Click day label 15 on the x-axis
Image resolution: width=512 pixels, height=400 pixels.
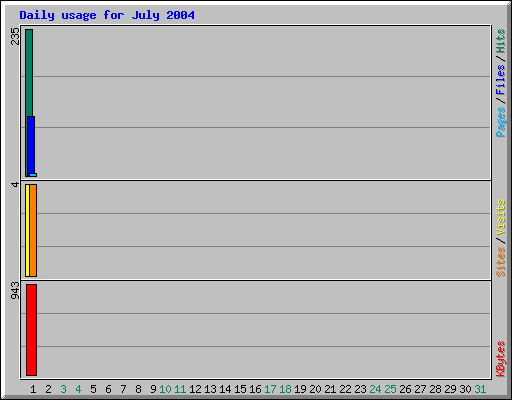(240, 389)
